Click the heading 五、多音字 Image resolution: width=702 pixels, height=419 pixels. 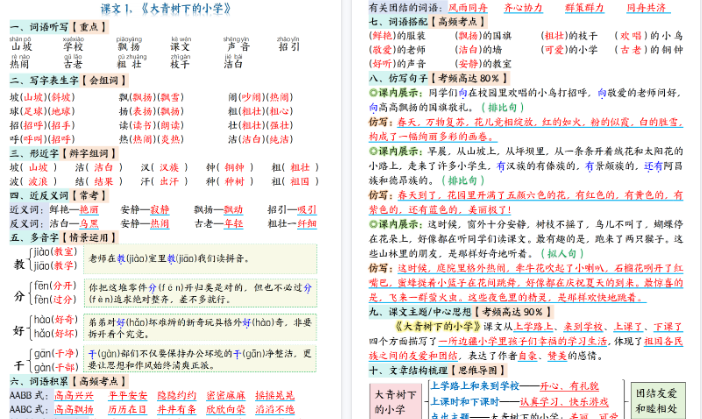(34, 238)
